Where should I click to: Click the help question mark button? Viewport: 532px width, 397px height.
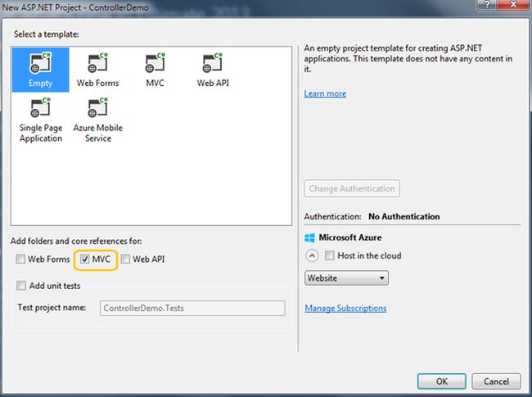[487, 5]
